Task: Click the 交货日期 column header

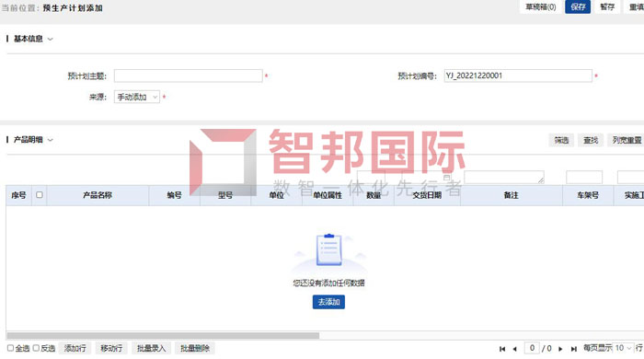Action: pyautogui.click(x=427, y=195)
